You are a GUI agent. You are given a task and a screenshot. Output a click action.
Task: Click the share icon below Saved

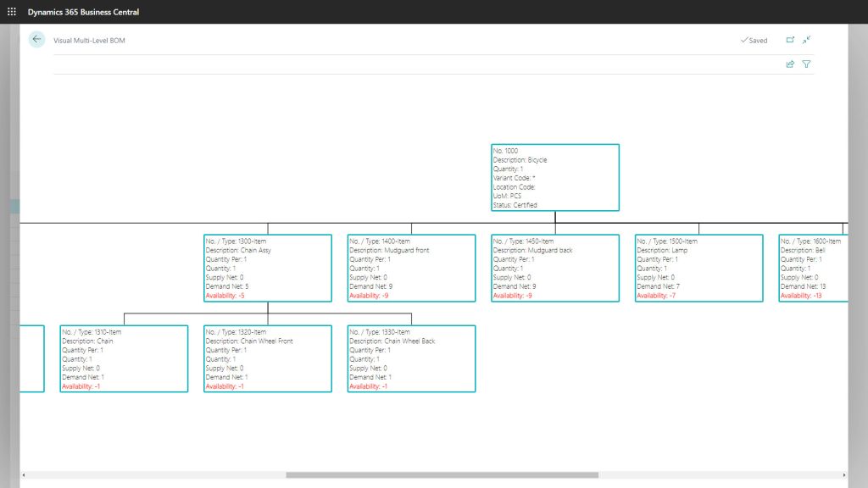click(789, 64)
